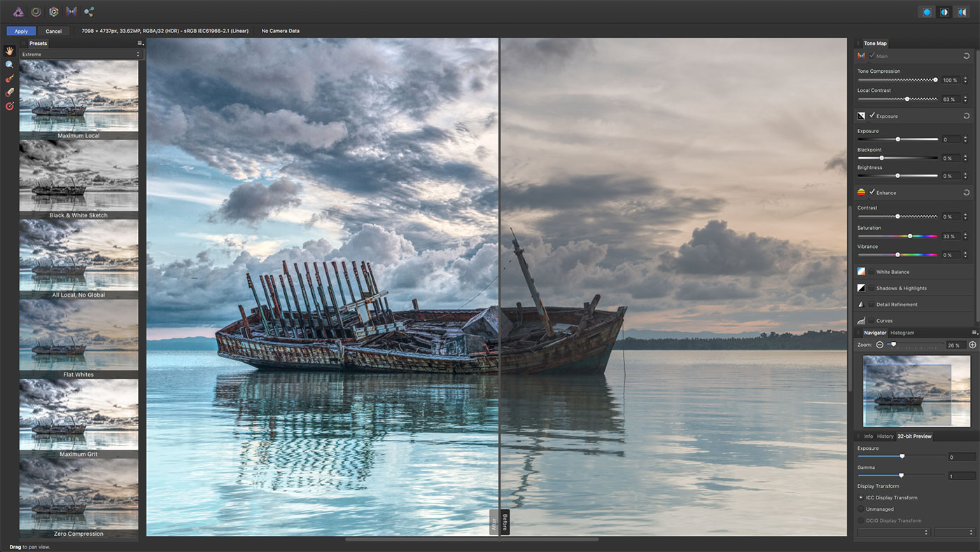Switch to the Histogram tab
The image size is (980, 552).
point(902,333)
